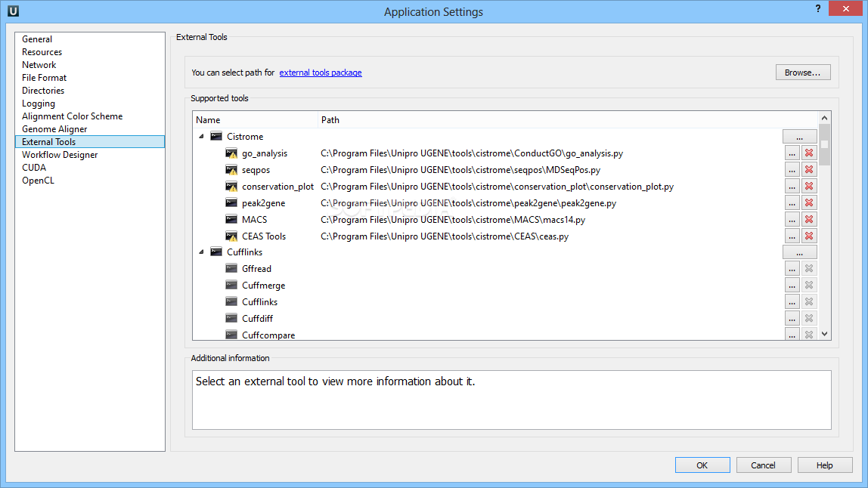Screen dimensions: 868x488
Task: Click the Cancel button
Action: [764, 465]
